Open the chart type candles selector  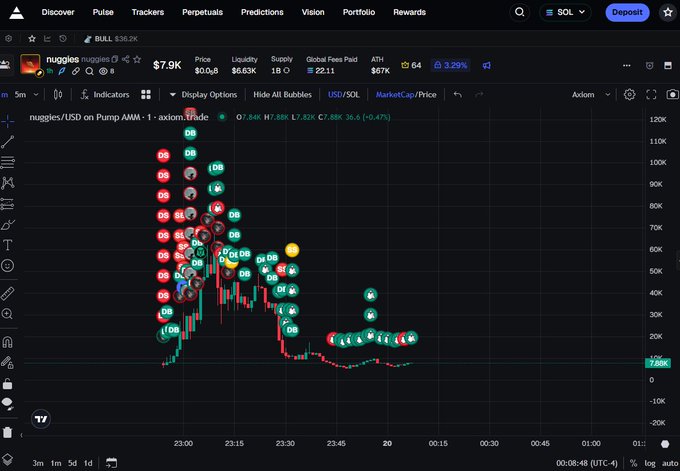[x=58, y=95]
